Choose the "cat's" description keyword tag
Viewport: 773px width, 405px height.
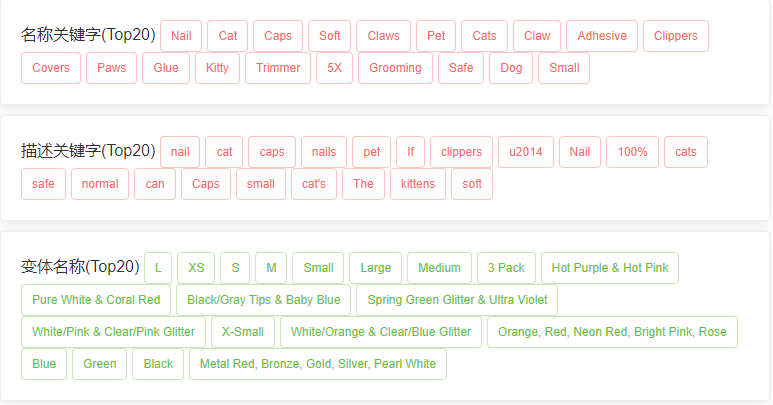314,184
